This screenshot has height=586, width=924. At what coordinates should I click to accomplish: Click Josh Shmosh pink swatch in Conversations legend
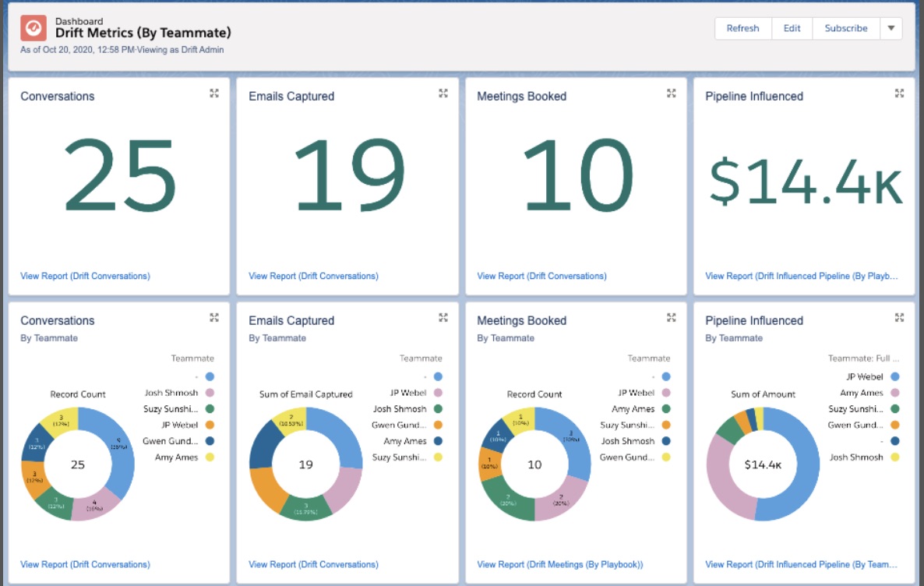tap(210, 393)
